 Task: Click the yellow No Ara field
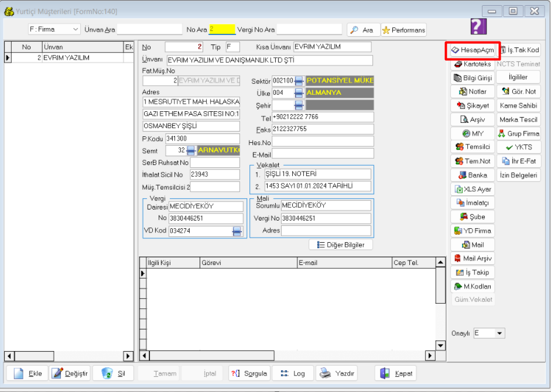point(222,29)
